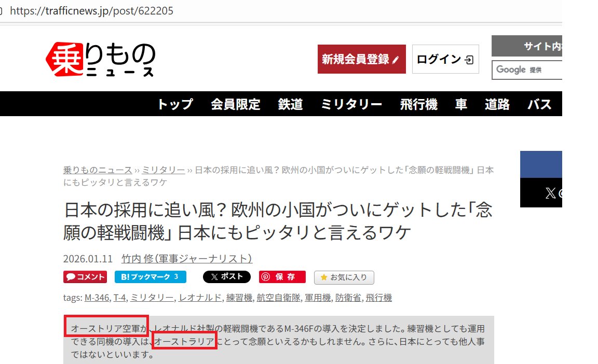This screenshot has height=364, width=598.
Task: Add article via お気に入り star button
Action: (344, 277)
